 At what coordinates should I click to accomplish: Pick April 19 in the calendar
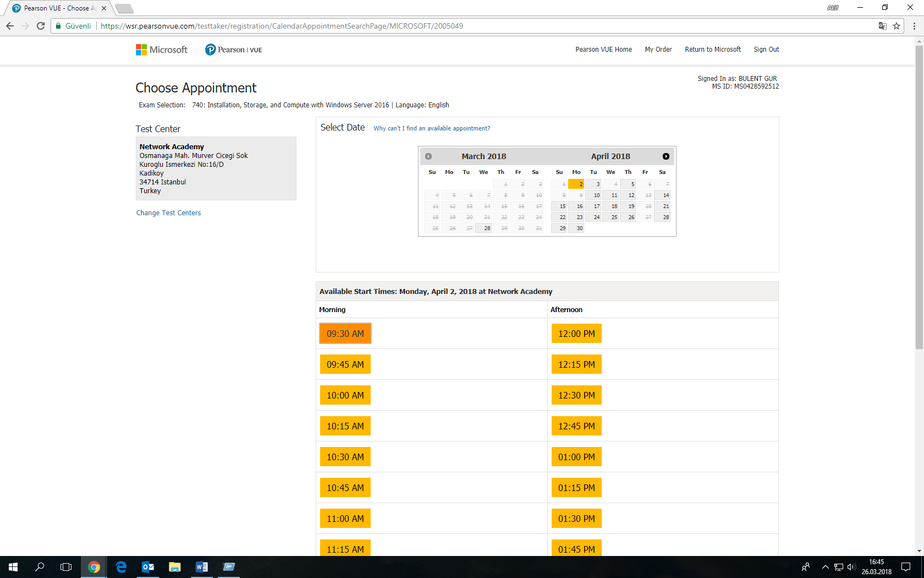click(x=628, y=206)
